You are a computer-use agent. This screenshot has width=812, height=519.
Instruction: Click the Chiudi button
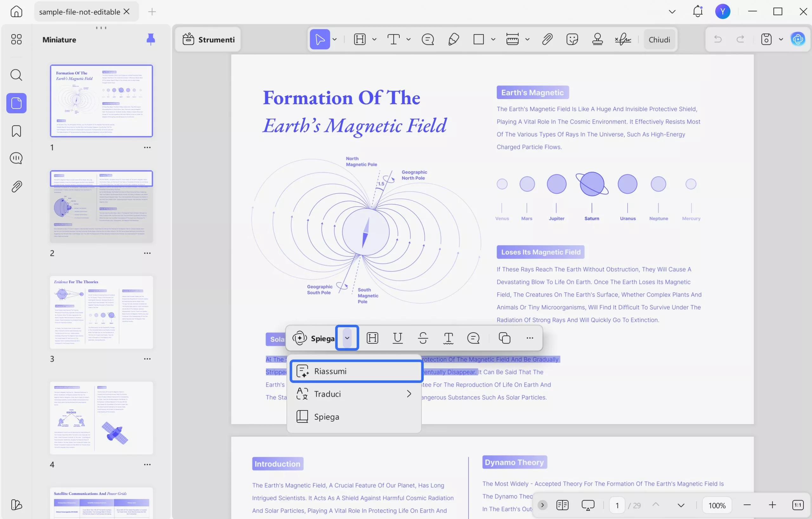[659, 39]
